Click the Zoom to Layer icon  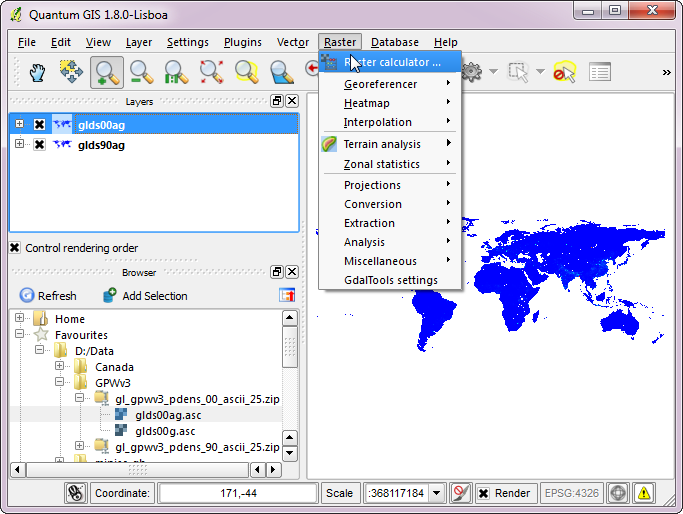click(281, 72)
